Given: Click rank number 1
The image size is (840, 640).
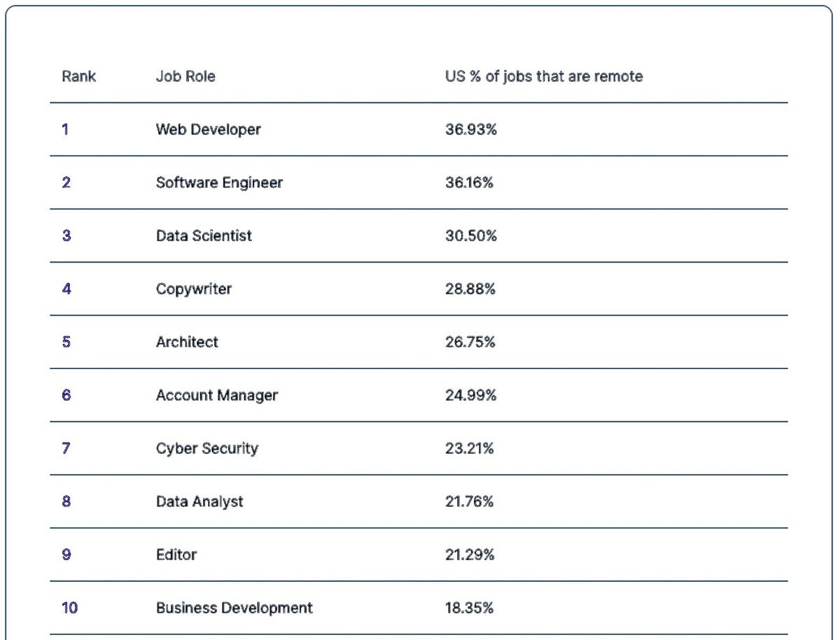Looking at the screenshot, I should (65, 130).
